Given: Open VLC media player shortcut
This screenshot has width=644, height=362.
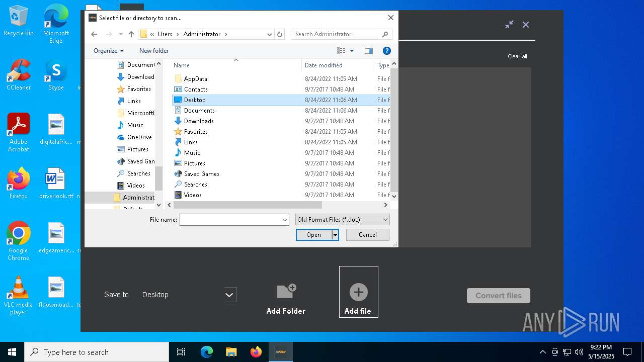Looking at the screenshot, I should click(x=19, y=295).
